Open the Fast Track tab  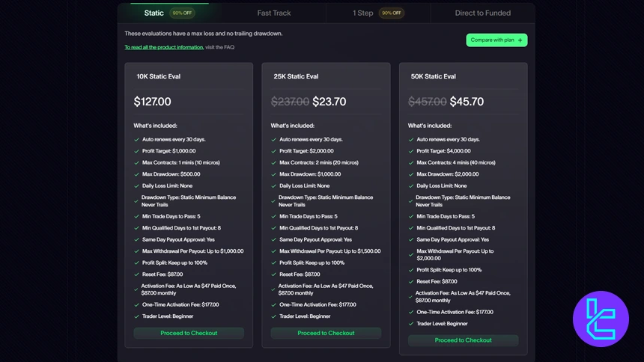[274, 13]
